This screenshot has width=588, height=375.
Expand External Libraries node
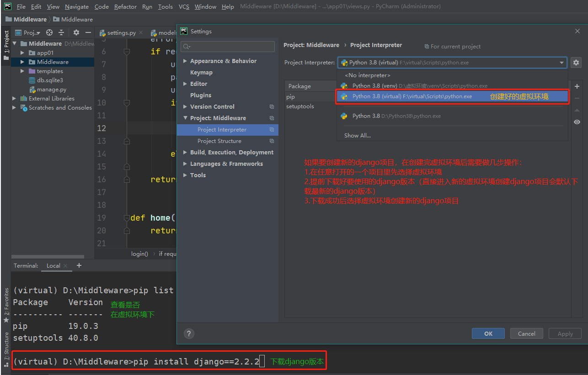click(14, 99)
